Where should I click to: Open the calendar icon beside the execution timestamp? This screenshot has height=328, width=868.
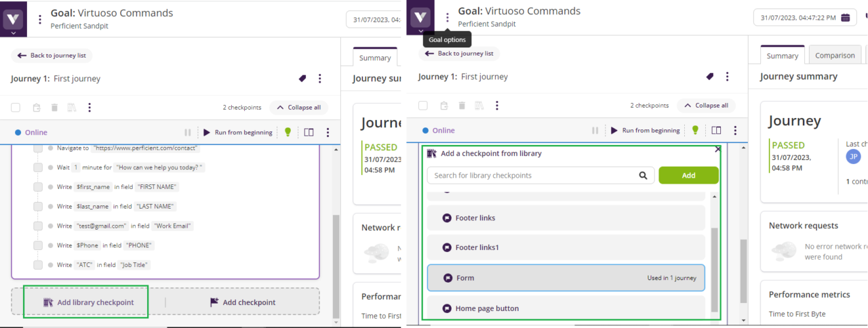[845, 18]
